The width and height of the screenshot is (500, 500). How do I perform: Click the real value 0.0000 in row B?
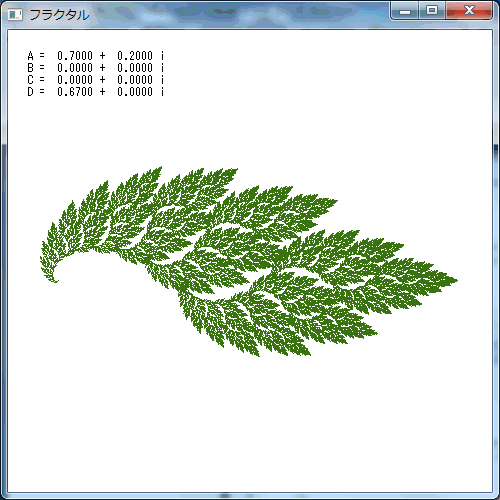pos(75,68)
